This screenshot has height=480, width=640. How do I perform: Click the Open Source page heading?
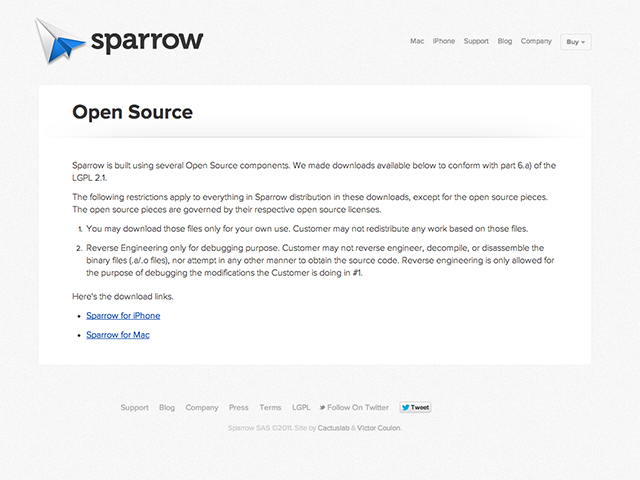[x=132, y=112]
